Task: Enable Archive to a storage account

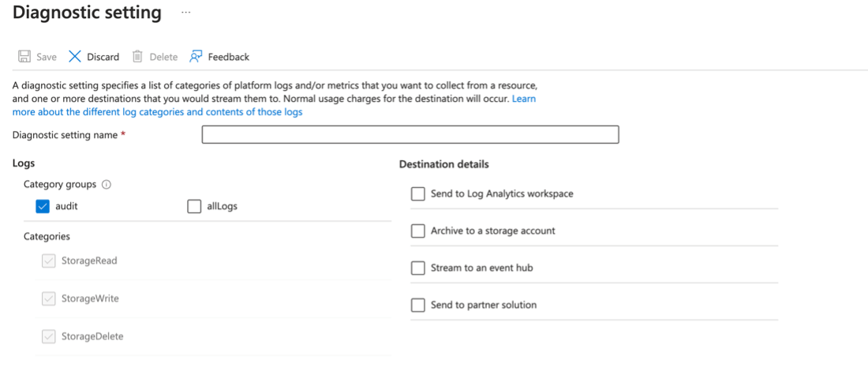Action: point(418,231)
